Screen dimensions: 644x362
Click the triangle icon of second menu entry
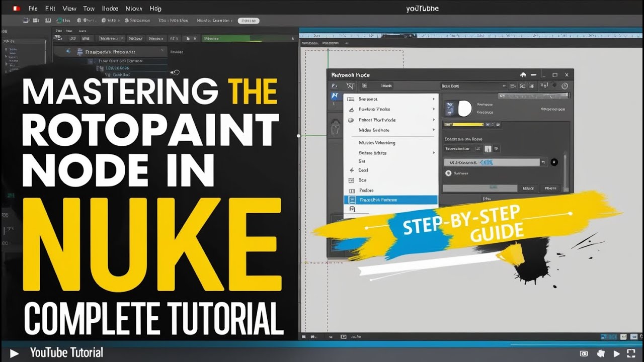(351, 109)
